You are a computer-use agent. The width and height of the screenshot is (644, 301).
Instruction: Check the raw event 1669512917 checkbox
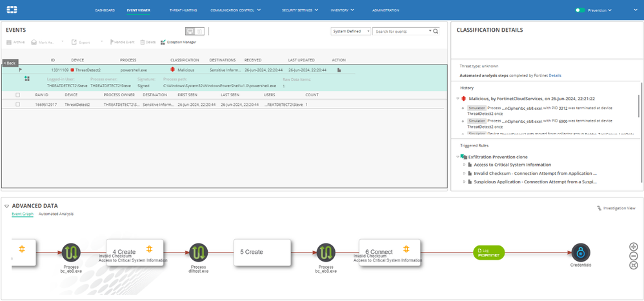(x=18, y=104)
